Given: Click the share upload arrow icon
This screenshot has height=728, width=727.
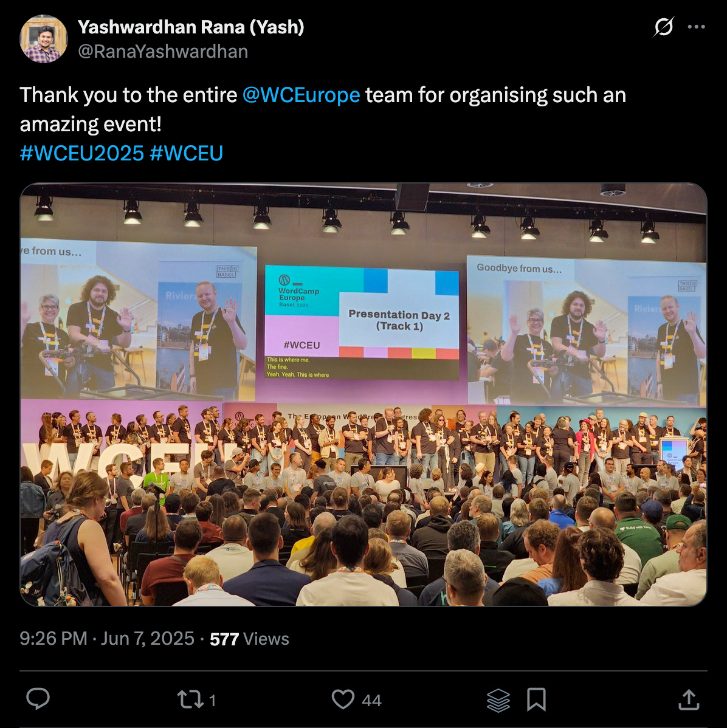Looking at the screenshot, I should tap(689, 699).
